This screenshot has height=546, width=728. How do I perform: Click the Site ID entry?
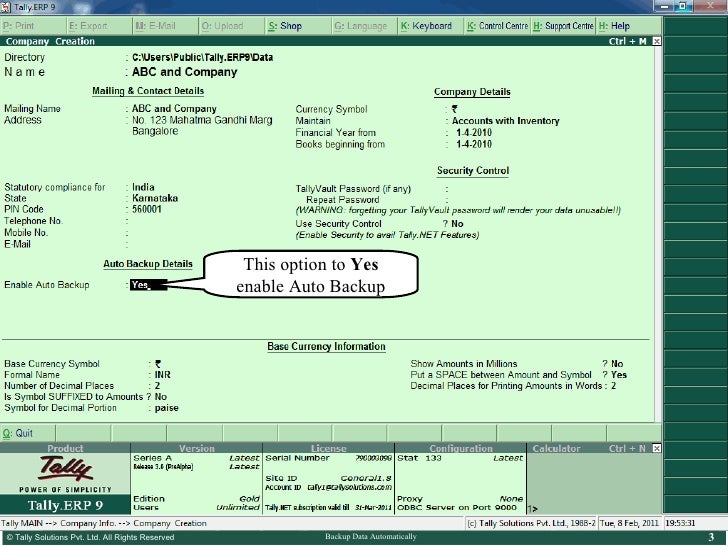329,478
